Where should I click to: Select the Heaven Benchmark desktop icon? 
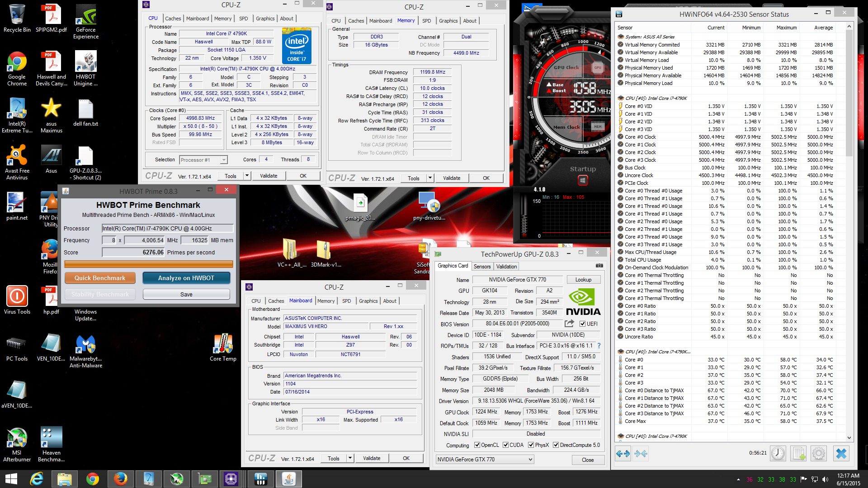tap(51, 445)
